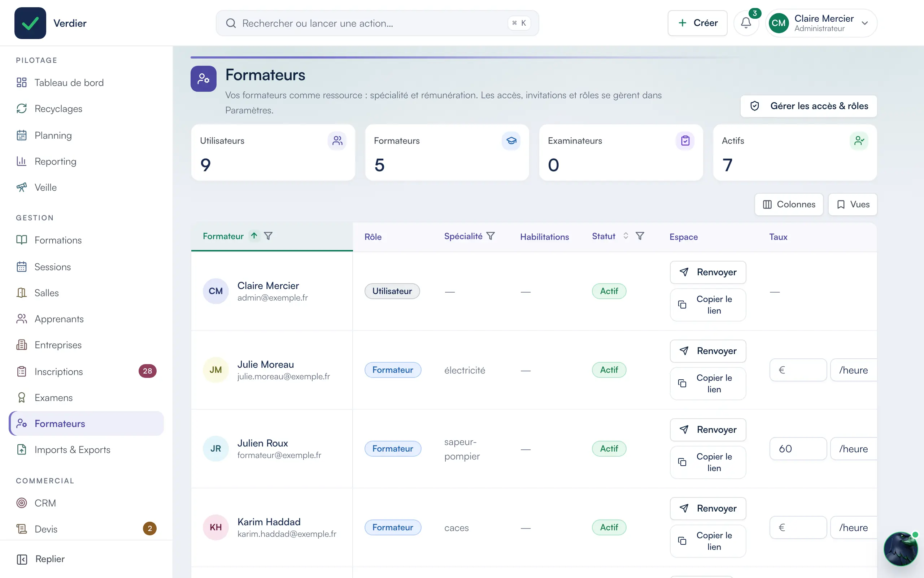Open the notifications bell
Screen dimensions: 924x578
(746, 23)
